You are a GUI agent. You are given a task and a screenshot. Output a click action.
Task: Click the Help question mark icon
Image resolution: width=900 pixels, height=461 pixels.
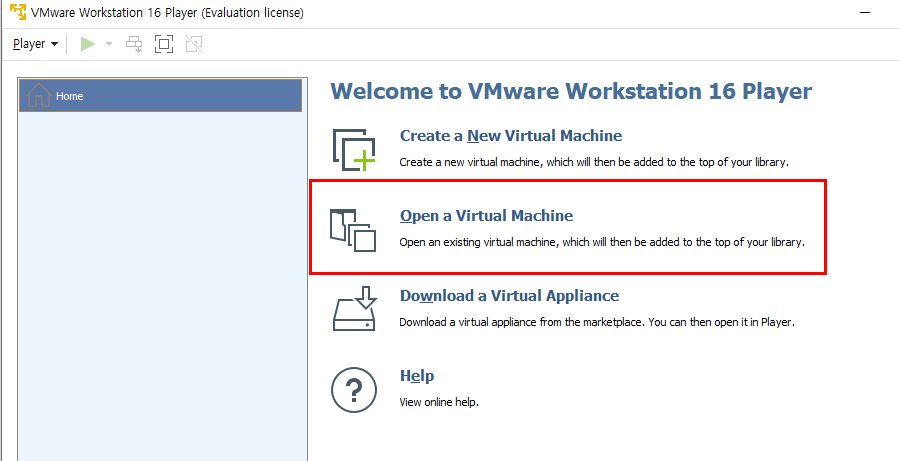354,390
